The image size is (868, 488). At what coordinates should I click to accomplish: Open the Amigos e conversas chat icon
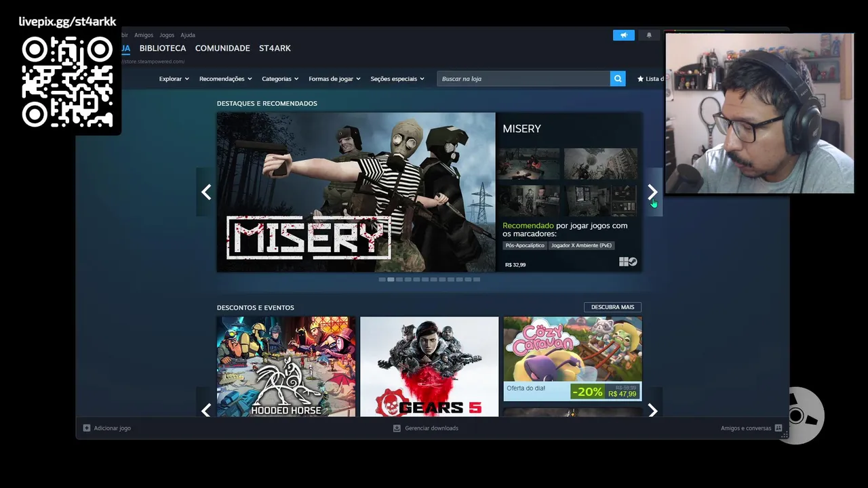point(778,428)
